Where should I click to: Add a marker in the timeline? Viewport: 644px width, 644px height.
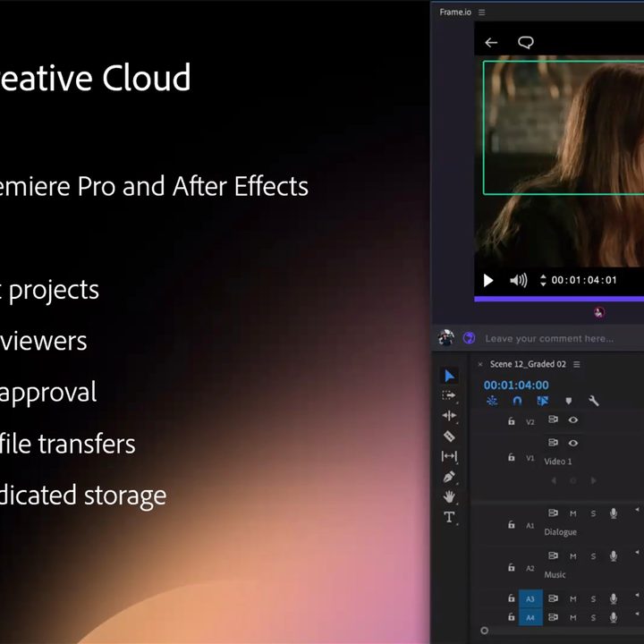click(x=569, y=401)
